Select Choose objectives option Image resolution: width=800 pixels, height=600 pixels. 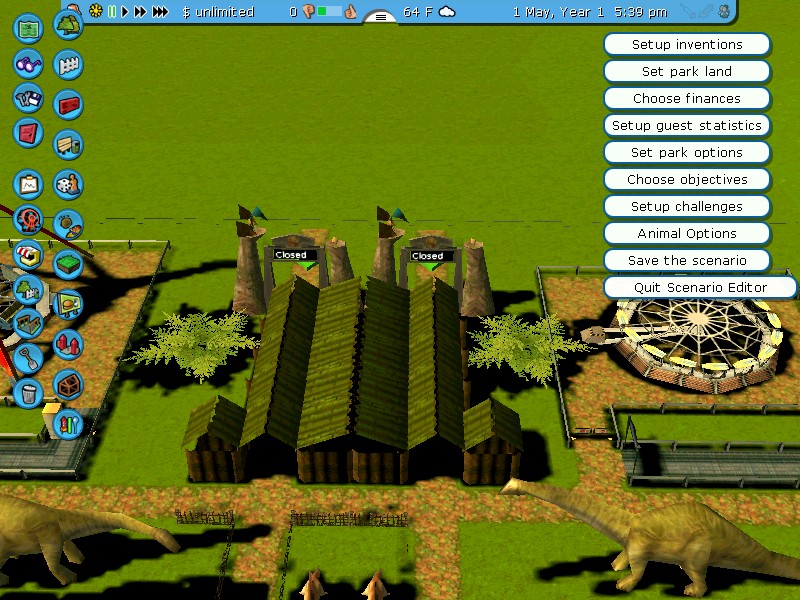click(686, 180)
